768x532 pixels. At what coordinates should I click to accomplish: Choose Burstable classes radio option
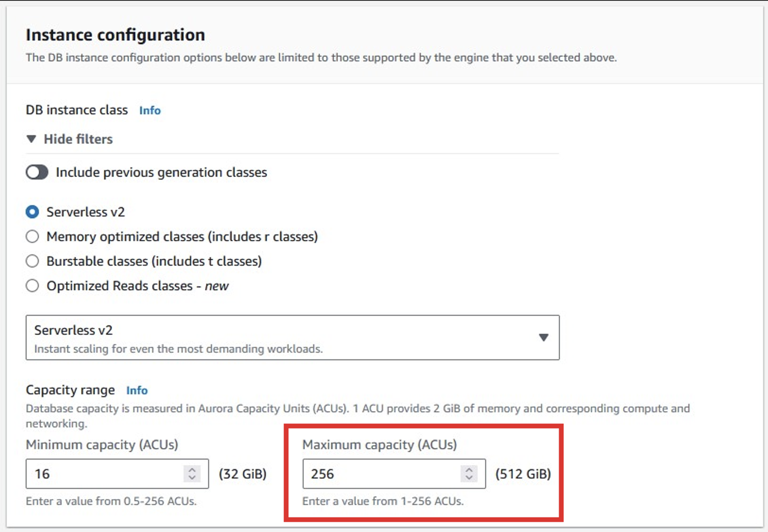tap(33, 261)
